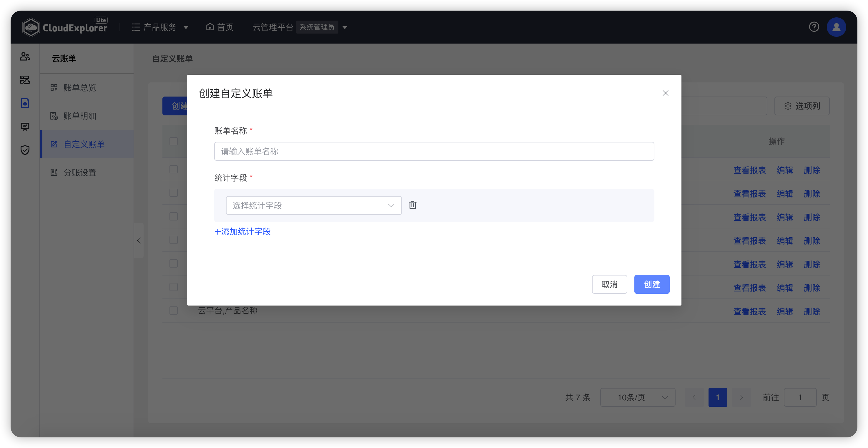Image resolution: width=868 pixels, height=448 pixels.
Task: Open cloud resources from the sidebar icon
Action: [25, 80]
